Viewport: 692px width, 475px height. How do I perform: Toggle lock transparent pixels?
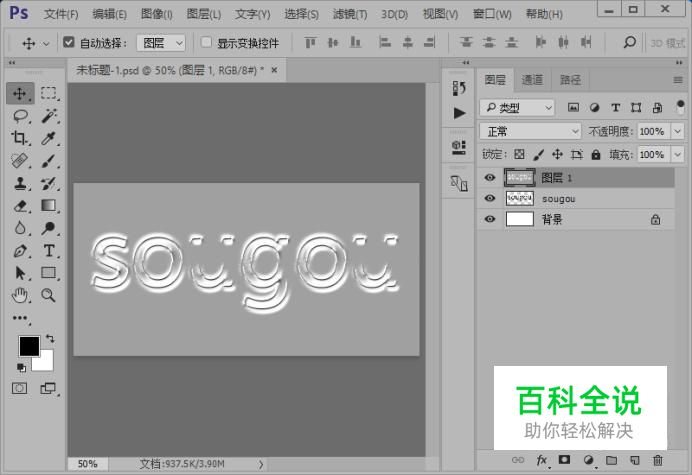tap(519, 154)
